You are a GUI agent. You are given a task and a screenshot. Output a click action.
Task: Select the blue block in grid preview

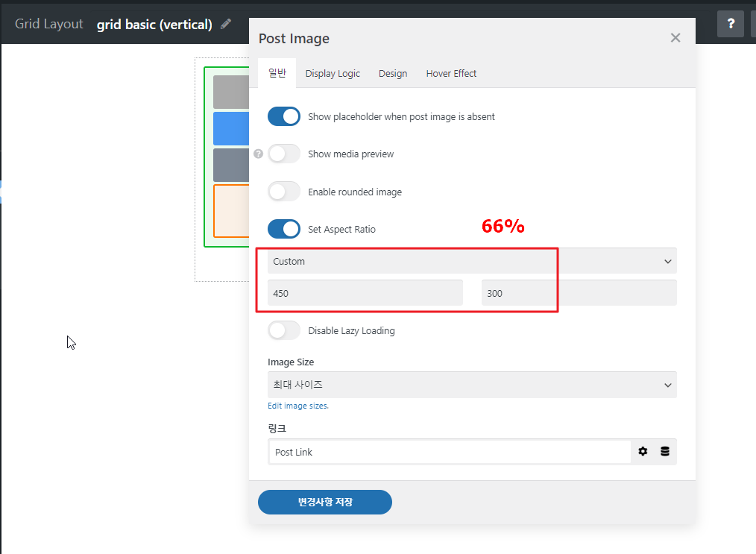tap(231, 128)
